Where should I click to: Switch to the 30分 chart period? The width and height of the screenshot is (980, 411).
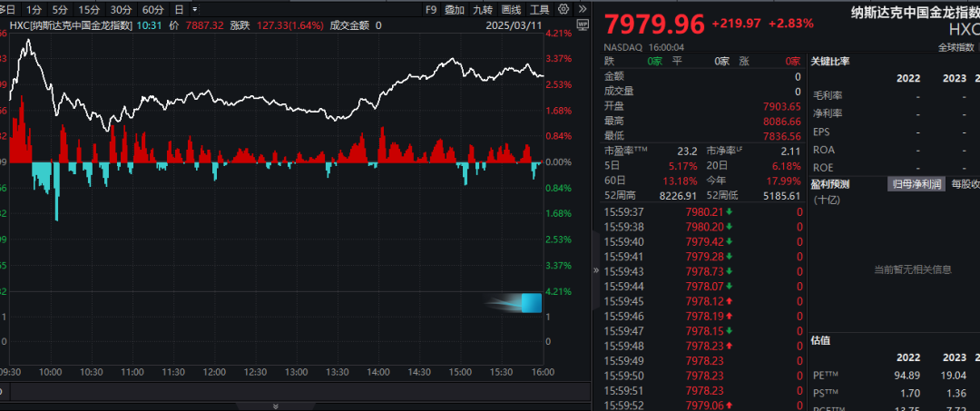click(x=121, y=9)
